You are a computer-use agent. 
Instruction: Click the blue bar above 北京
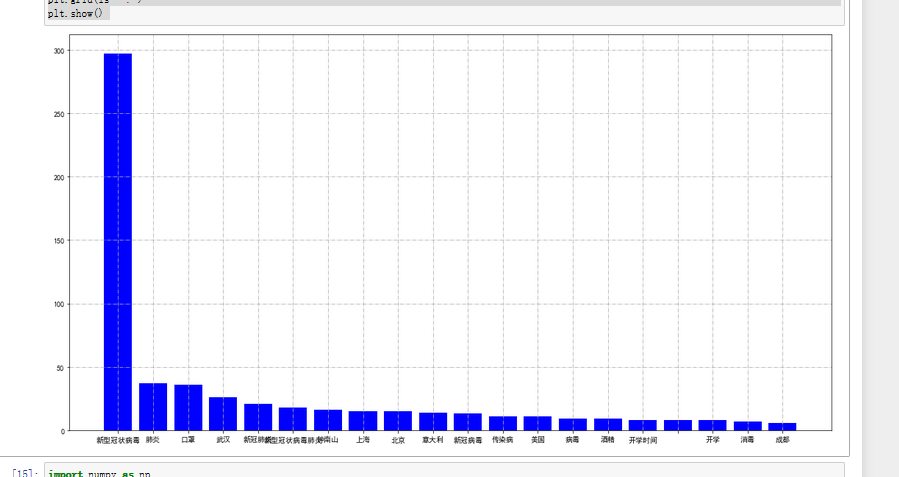tap(398, 421)
